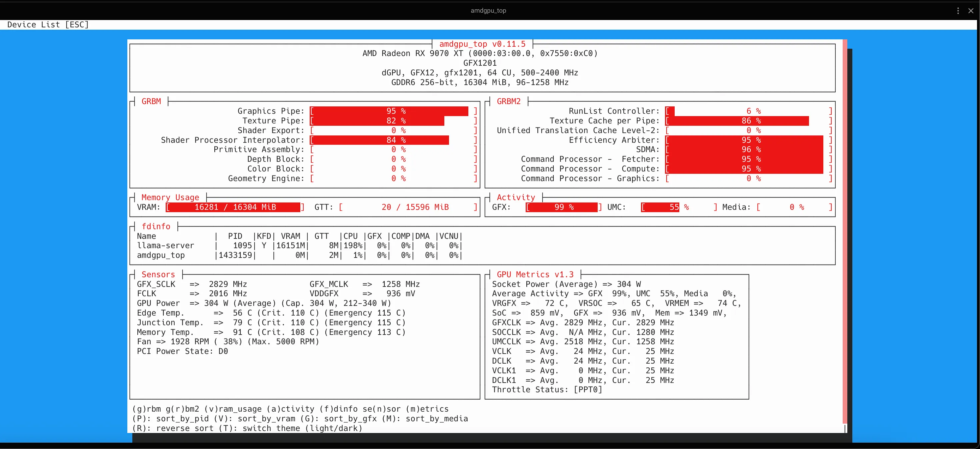Click the pink vertical scrollbar

click(845, 232)
